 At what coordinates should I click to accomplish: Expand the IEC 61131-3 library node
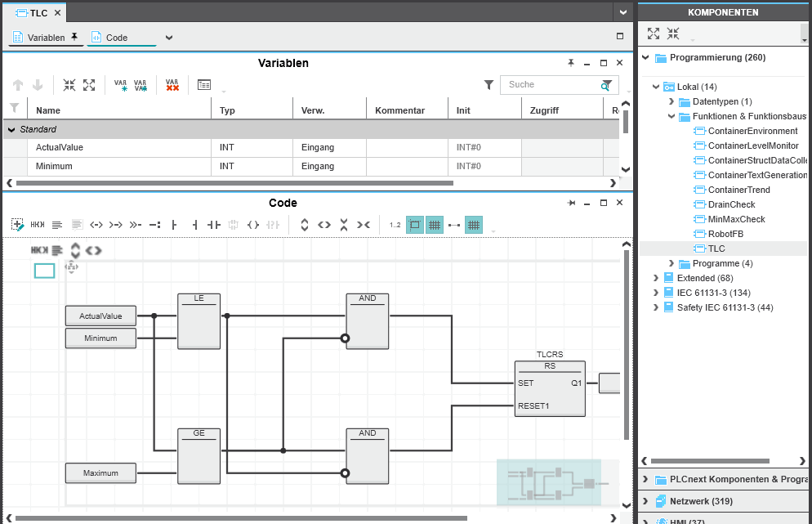click(656, 293)
